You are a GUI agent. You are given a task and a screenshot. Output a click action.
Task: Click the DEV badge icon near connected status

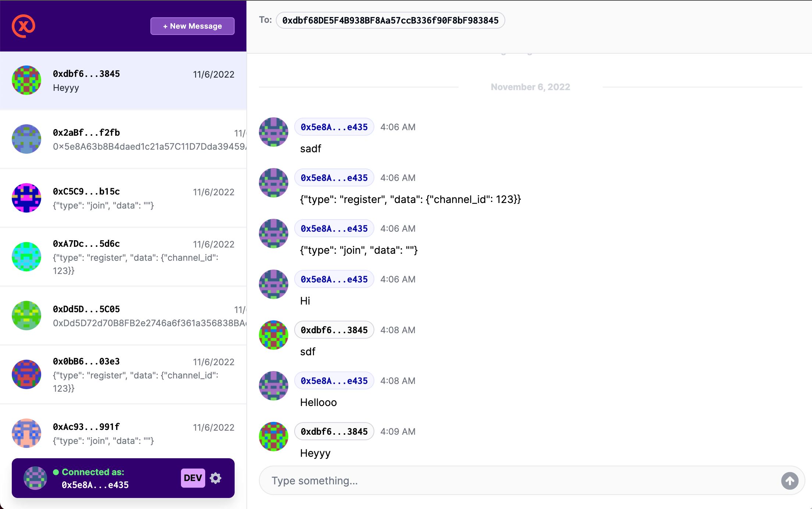point(193,478)
